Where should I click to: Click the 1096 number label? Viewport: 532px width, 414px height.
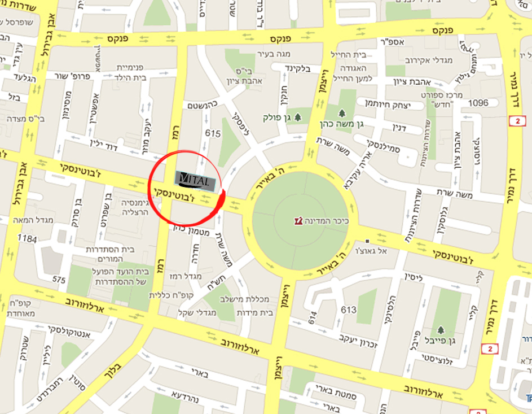[478, 103]
